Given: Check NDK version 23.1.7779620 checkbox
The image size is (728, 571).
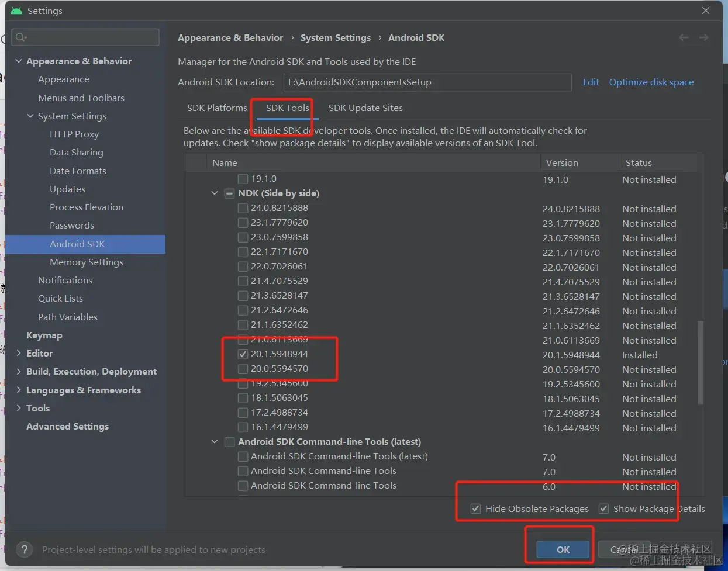Looking at the screenshot, I should (x=243, y=223).
